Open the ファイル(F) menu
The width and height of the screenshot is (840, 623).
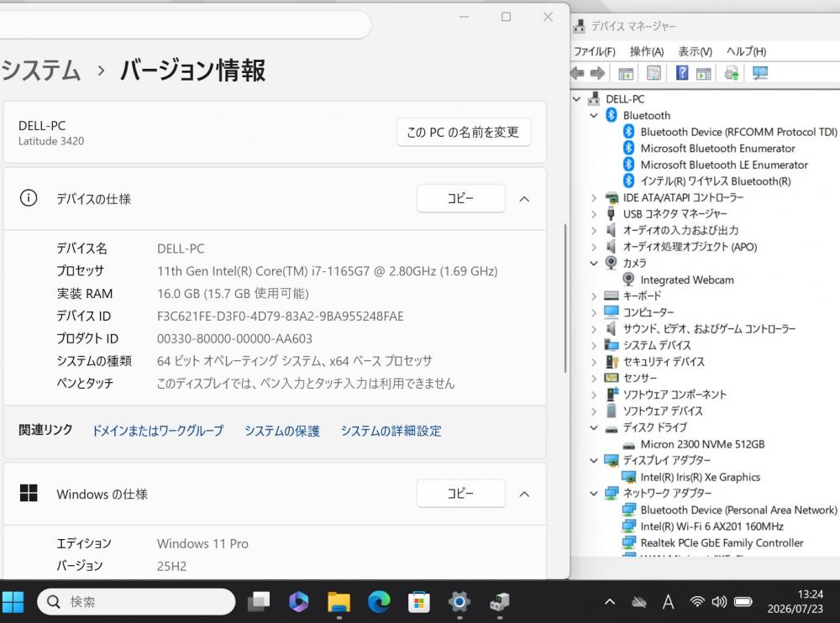595,51
